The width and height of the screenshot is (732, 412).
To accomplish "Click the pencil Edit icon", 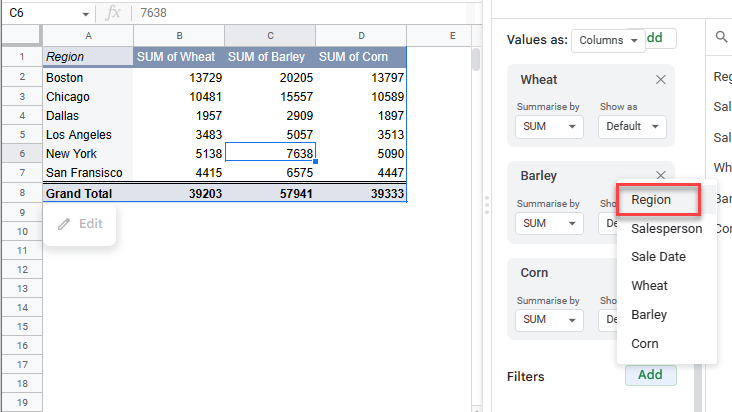I will (65, 224).
